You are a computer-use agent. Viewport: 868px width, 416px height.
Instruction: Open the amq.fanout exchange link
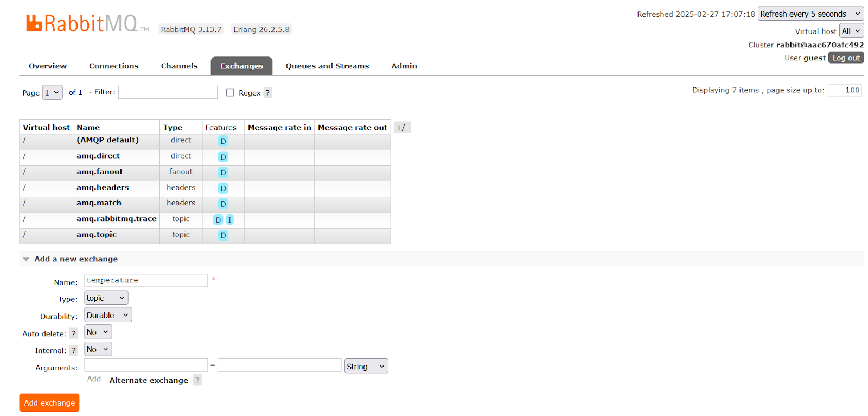click(100, 172)
